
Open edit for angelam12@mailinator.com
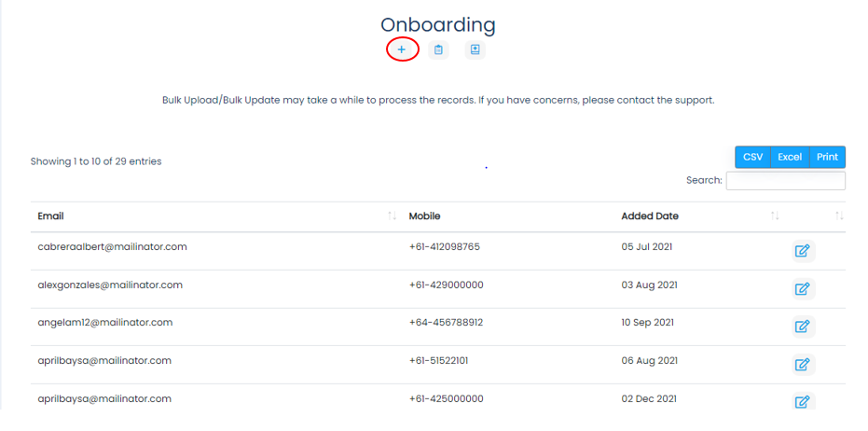click(803, 327)
